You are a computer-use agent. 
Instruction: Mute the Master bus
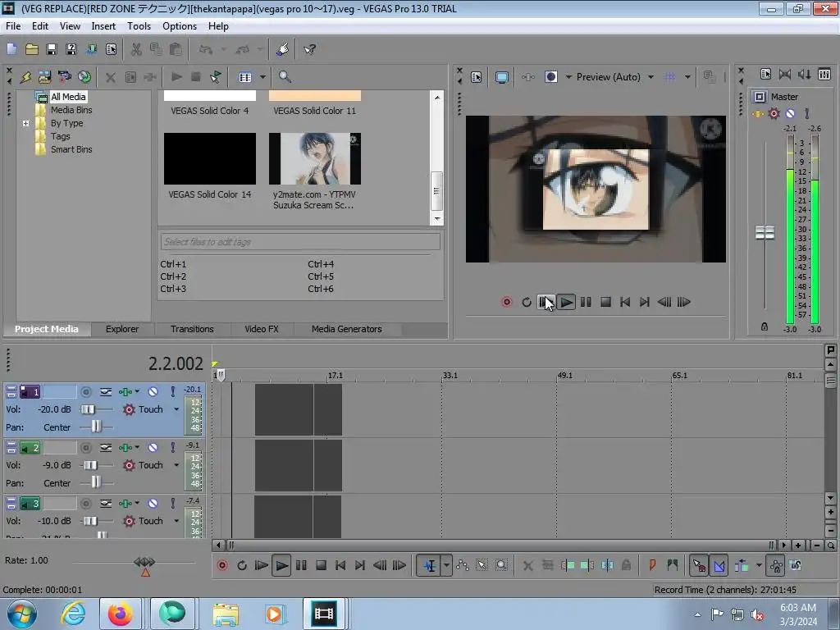[790, 113]
